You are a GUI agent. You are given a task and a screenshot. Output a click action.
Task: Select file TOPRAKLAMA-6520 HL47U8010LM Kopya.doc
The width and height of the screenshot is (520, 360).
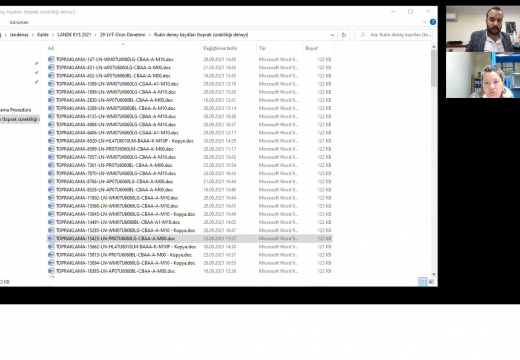click(x=124, y=141)
